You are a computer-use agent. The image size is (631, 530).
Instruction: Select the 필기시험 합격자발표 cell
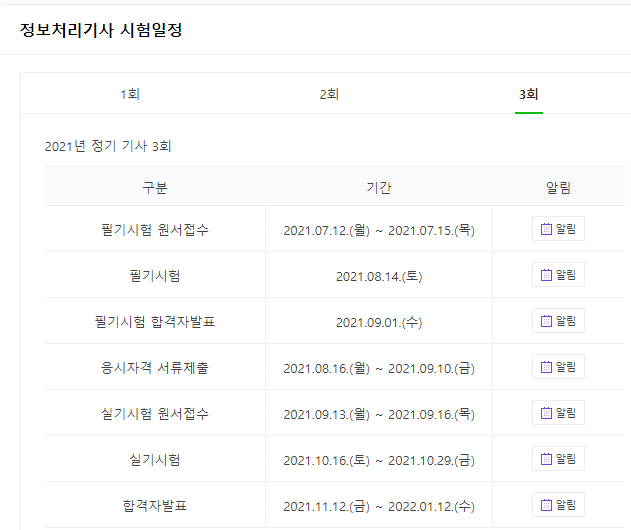155,322
